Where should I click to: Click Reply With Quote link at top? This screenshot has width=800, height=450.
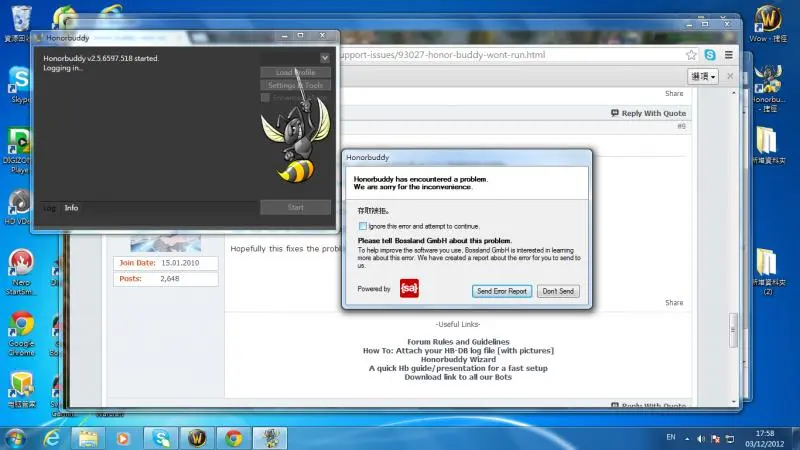tap(648, 113)
